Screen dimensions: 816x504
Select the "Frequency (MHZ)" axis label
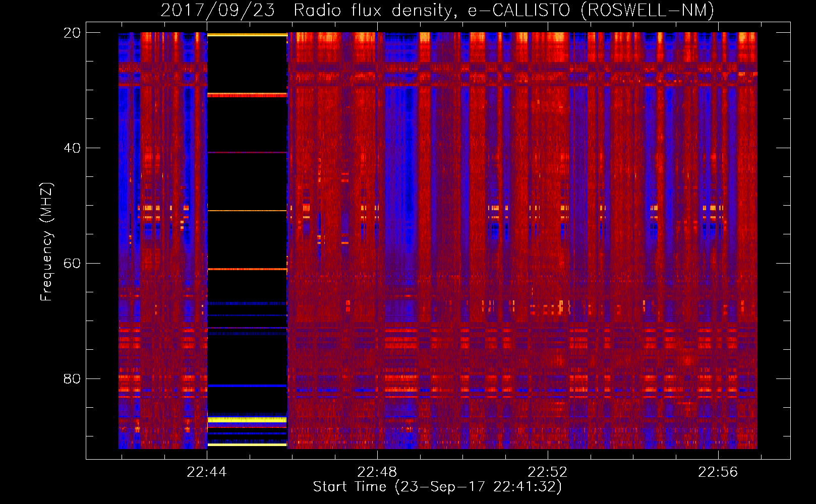click(46, 242)
